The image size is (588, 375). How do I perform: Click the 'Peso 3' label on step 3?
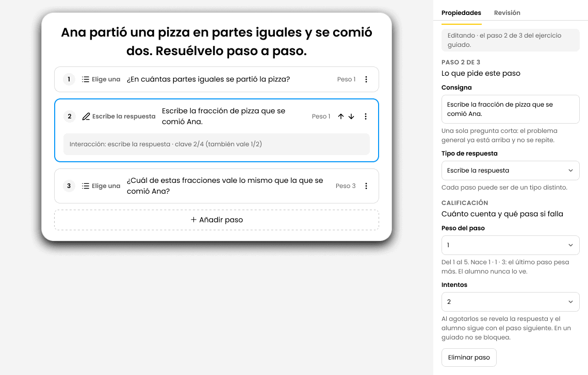point(346,186)
